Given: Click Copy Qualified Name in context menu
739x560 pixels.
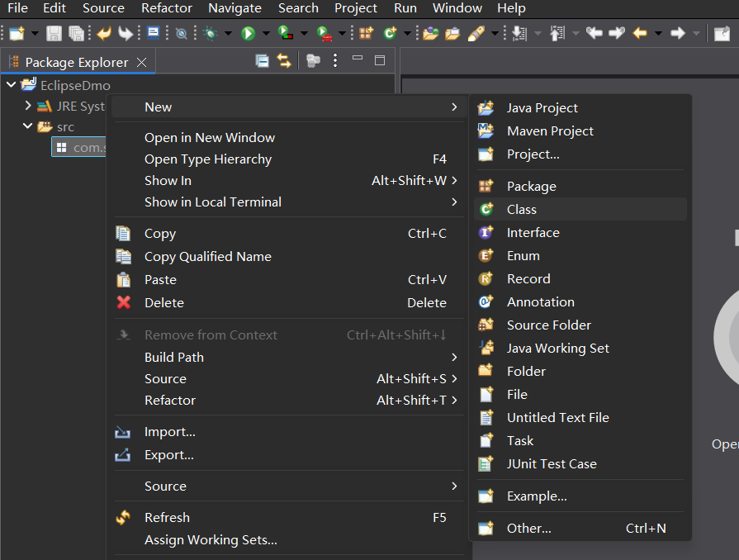Looking at the screenshot, I should 289,256.
